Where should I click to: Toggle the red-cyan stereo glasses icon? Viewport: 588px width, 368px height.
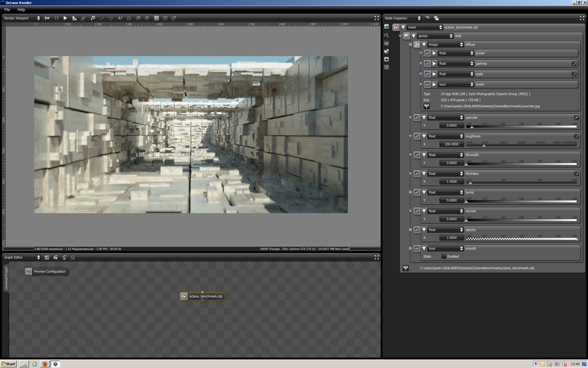tap(129, 18)
